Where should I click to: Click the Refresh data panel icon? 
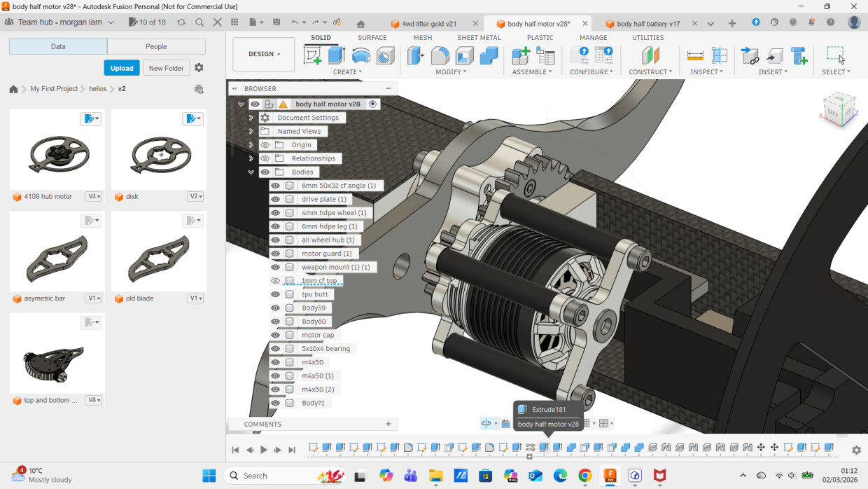coord(181,22)
